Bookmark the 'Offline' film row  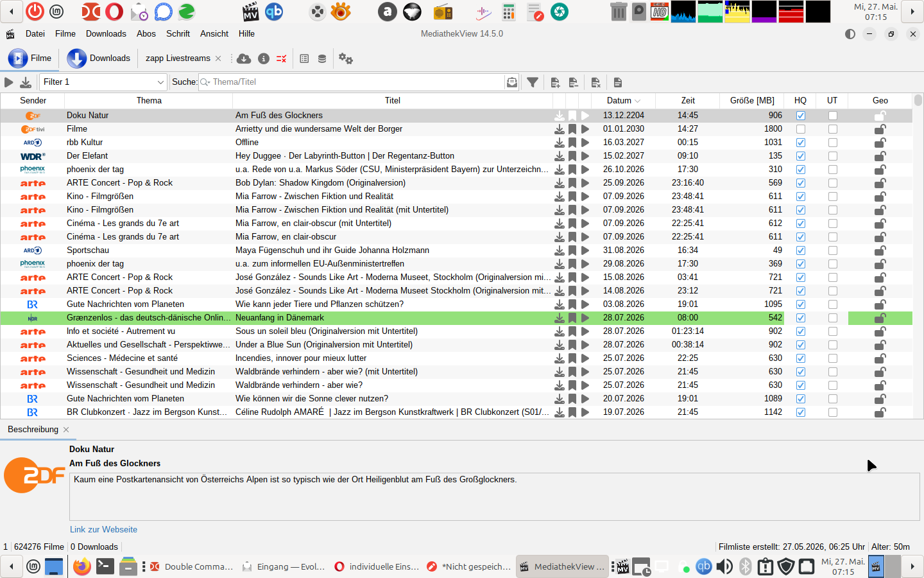coord(572,143)
